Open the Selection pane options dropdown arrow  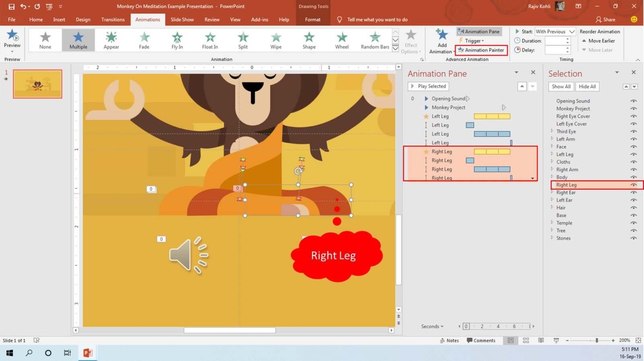(x=617, y=72)
